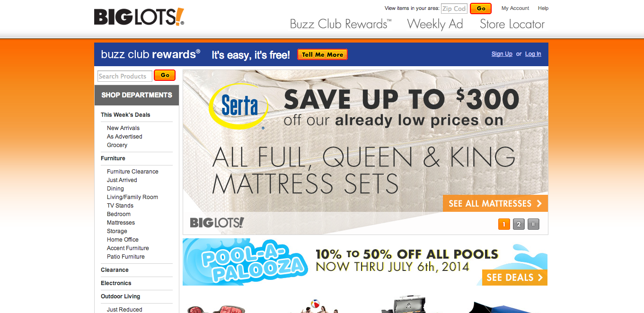Viewport: 644px width, 313px height.
Task: Click Tell Me More button
Action: pyautogui.click(x=322, y=54)
